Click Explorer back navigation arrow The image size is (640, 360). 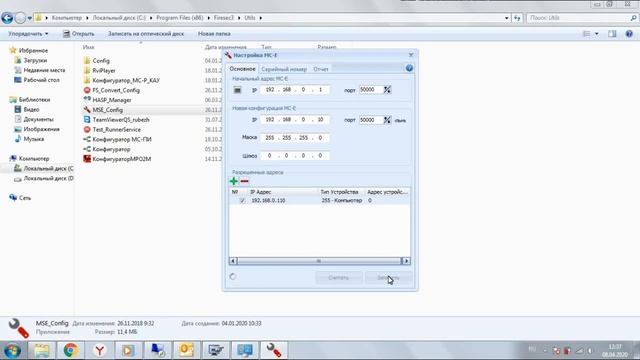point(7,18)
